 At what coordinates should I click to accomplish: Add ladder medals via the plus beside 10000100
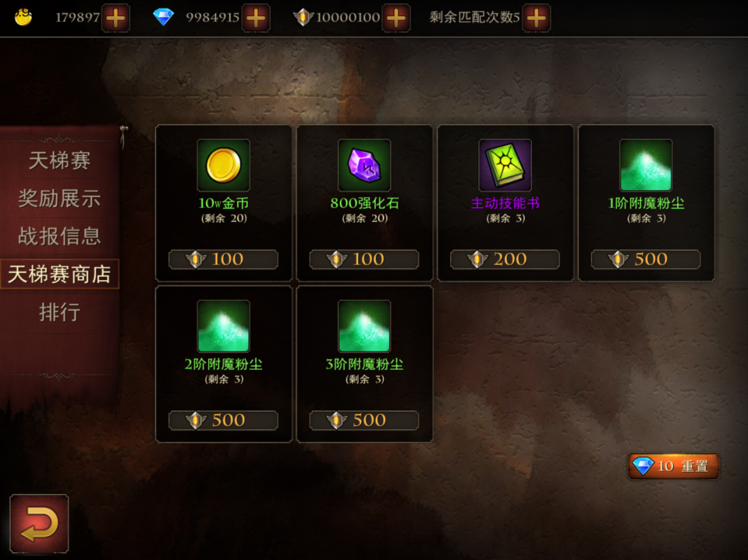396,18
